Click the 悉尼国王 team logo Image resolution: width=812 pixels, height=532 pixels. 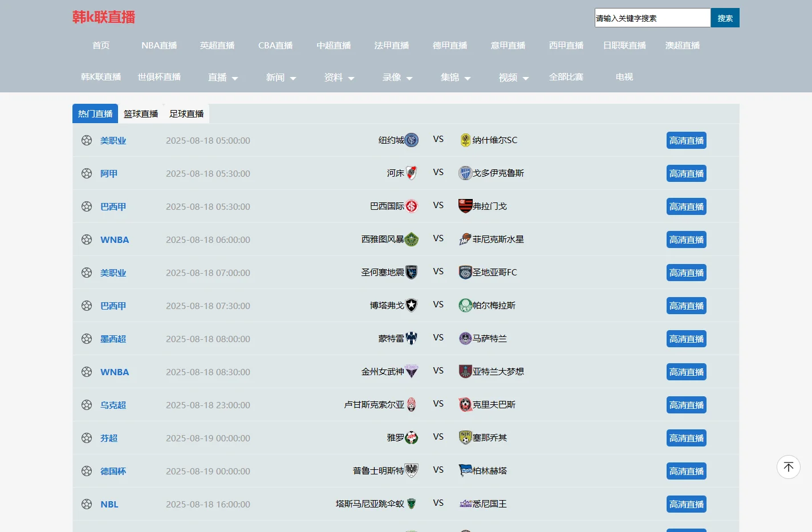click(x=465, y=504)
